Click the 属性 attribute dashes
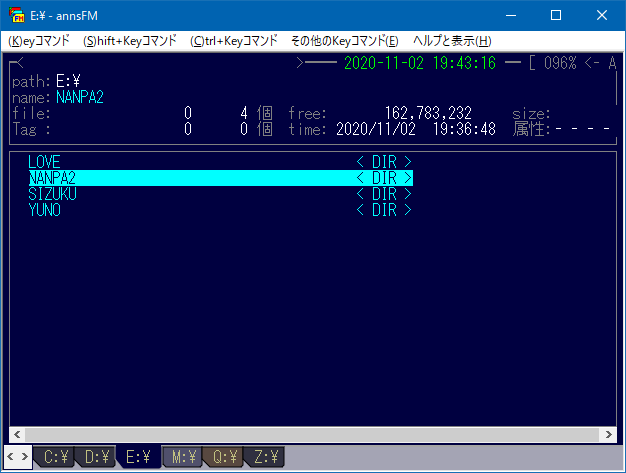 coord(583,129)
